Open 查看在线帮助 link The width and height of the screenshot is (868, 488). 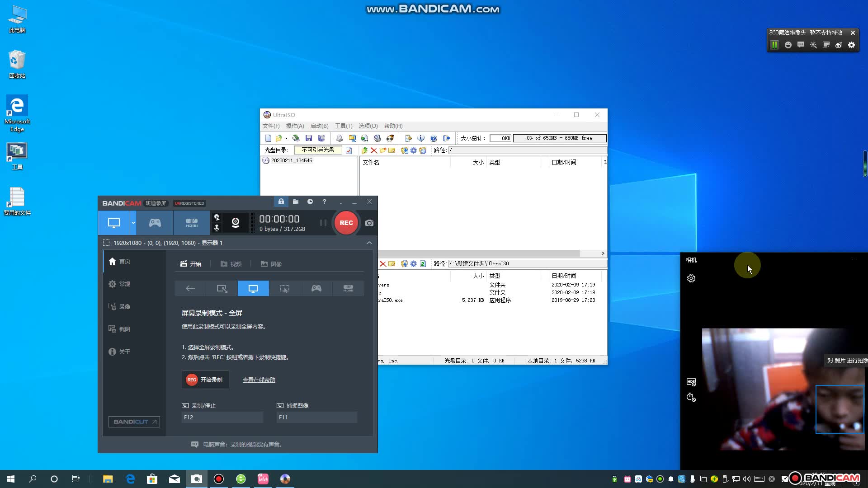pyautogui.click(x=259, y=380)
